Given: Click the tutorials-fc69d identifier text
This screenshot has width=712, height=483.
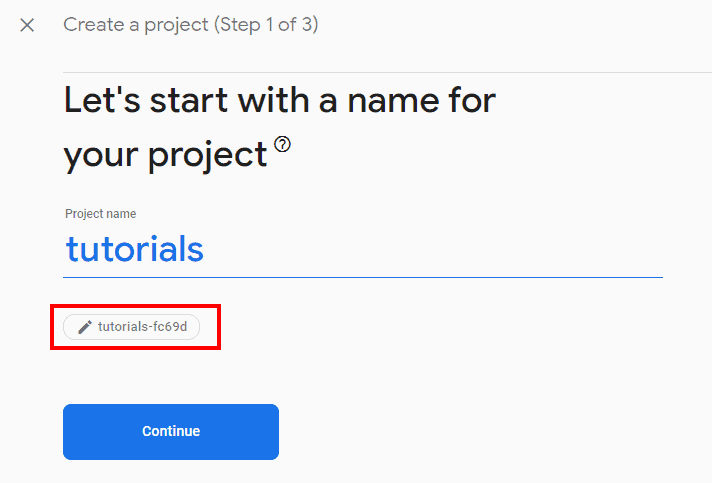Looking at the screenshot, I should (x=143, y=327).
